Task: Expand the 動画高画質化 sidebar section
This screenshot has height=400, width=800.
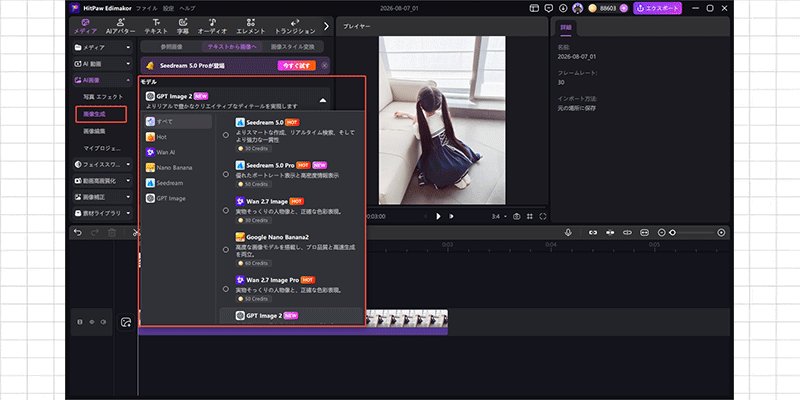Action: coord(103,181)
